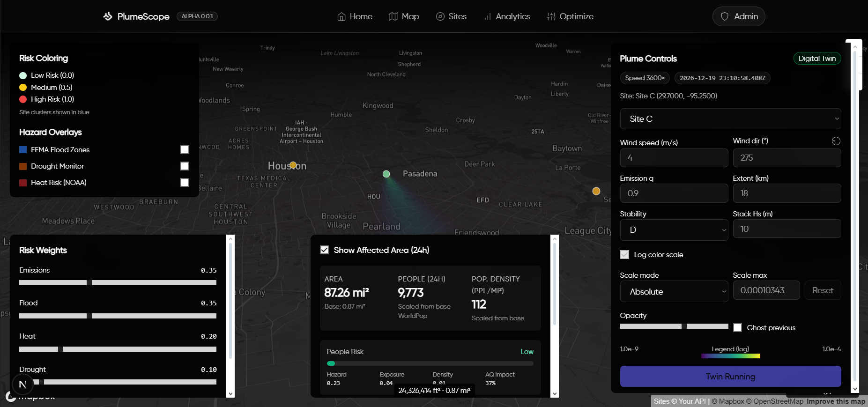Open the Site C selector dropdown
This screenshot has height=407, width=868.
(x=730, y=119)
